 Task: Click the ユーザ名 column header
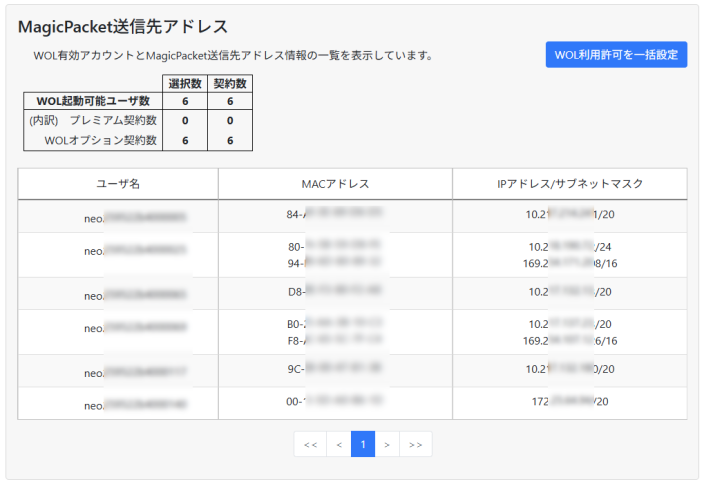point(118,184)
